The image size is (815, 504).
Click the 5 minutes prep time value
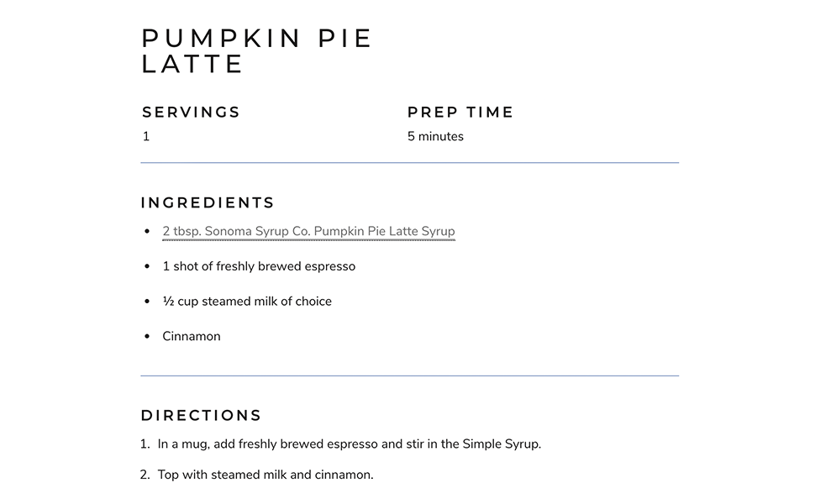(435, 137)
